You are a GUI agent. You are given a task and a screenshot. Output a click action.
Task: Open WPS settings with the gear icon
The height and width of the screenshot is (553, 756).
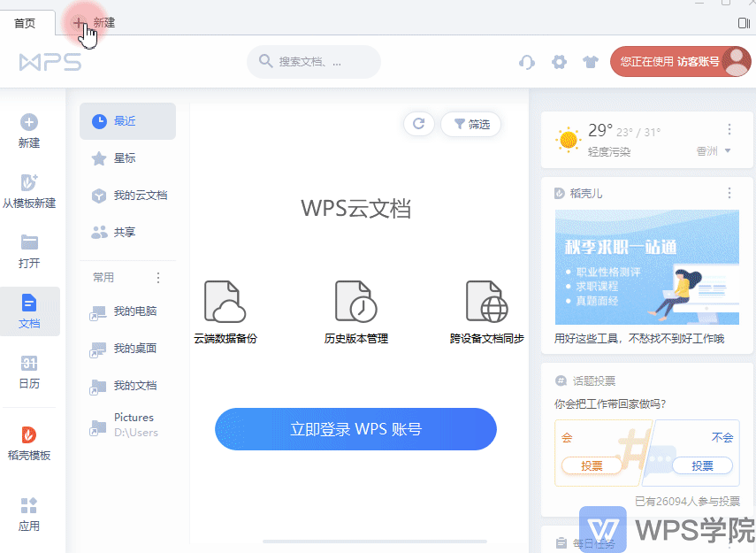point(559,62)
